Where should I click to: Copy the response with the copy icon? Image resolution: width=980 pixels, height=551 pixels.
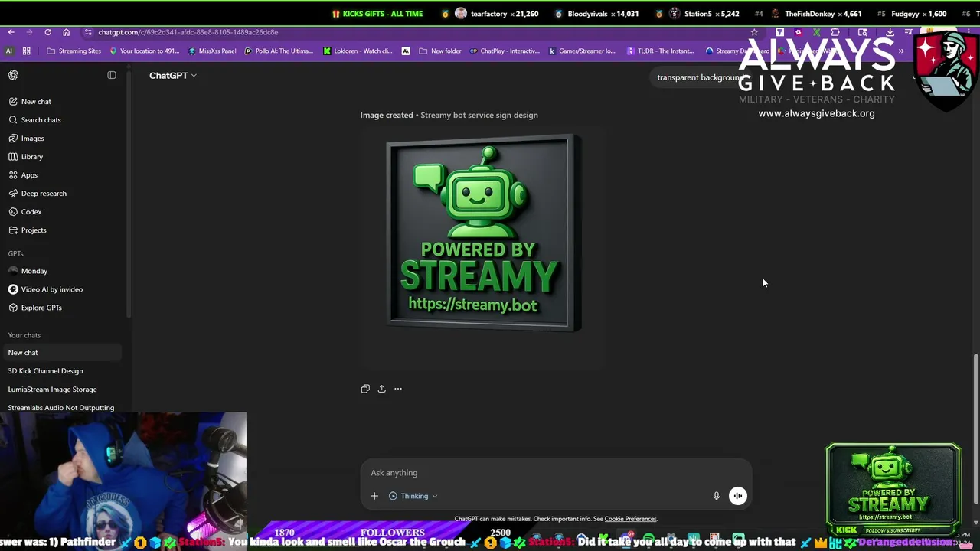(365, 389)
